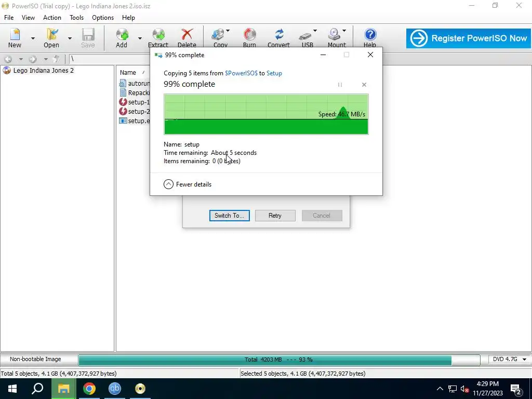Screen dimensions: 532x399
Task: Open the View menu
Action: [x=28, y=18]
